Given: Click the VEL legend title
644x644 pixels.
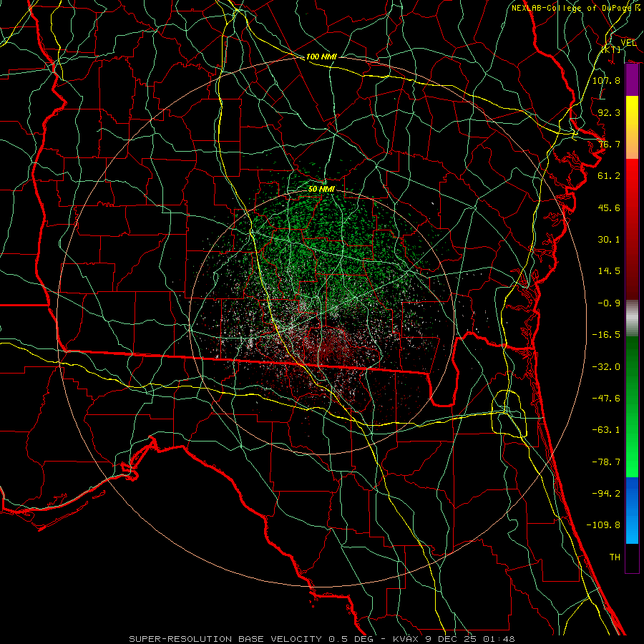Looking at the screenshot, I should click(x=628, y=43).
